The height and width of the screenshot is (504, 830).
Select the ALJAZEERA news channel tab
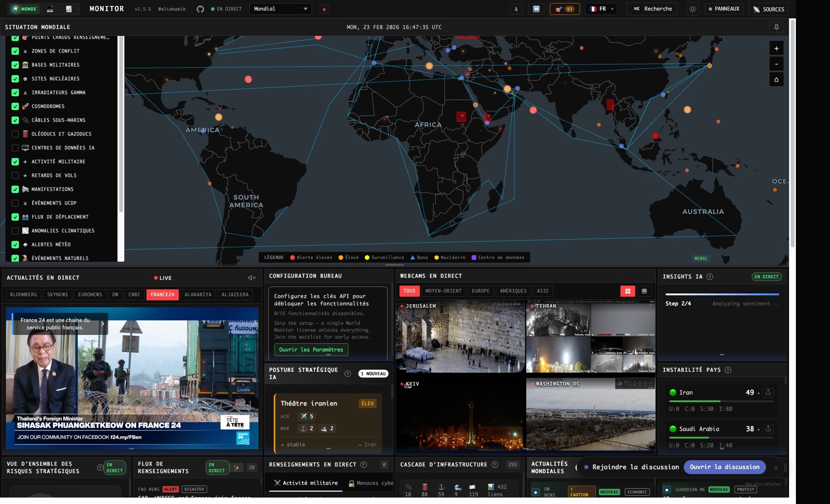point(235,295)
